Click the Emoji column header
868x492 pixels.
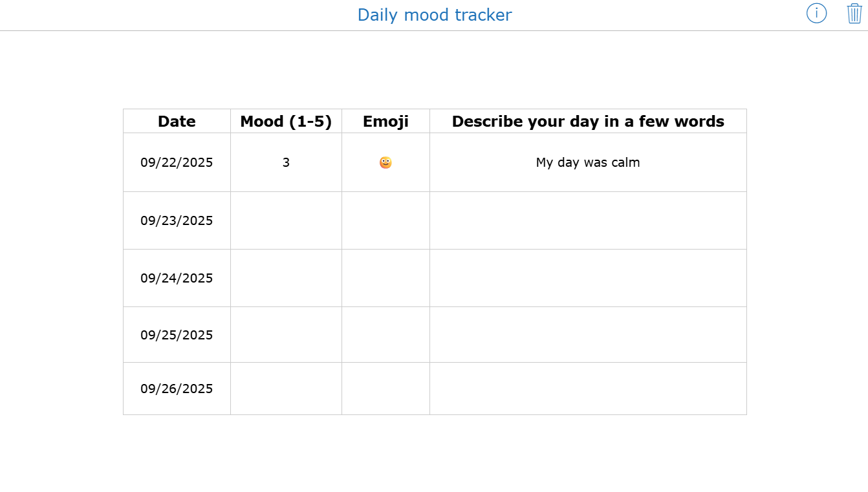click(385, 121)
